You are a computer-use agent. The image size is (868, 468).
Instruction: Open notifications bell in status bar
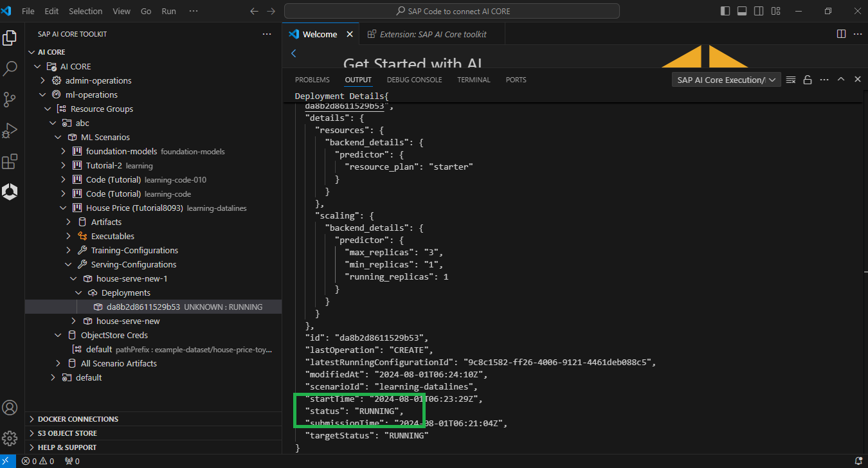point(858,461)
